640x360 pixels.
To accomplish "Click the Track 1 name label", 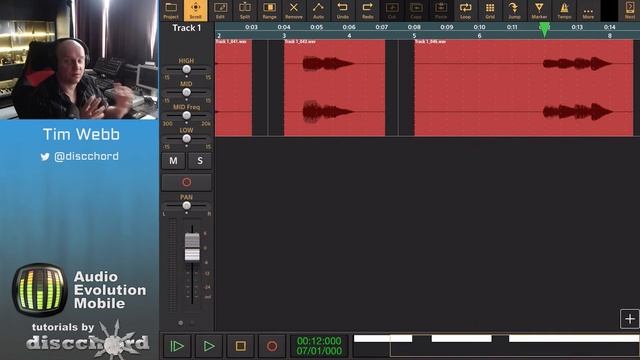I will point(187,28).
